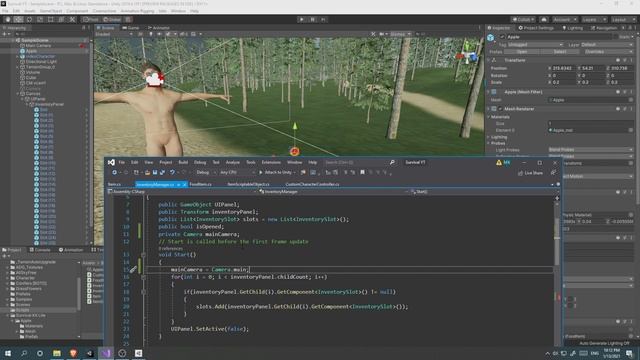640x360 pixels.
Task: Click the Apple cube icon in Inspector
Action: (x=491, y=37)
